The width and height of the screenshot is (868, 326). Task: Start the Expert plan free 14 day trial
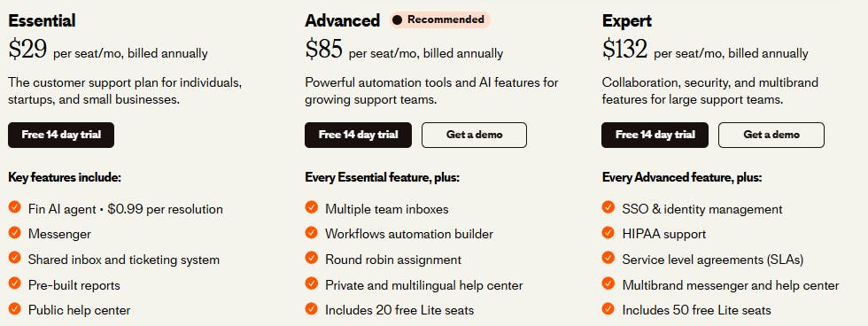(x=655, y=135)
